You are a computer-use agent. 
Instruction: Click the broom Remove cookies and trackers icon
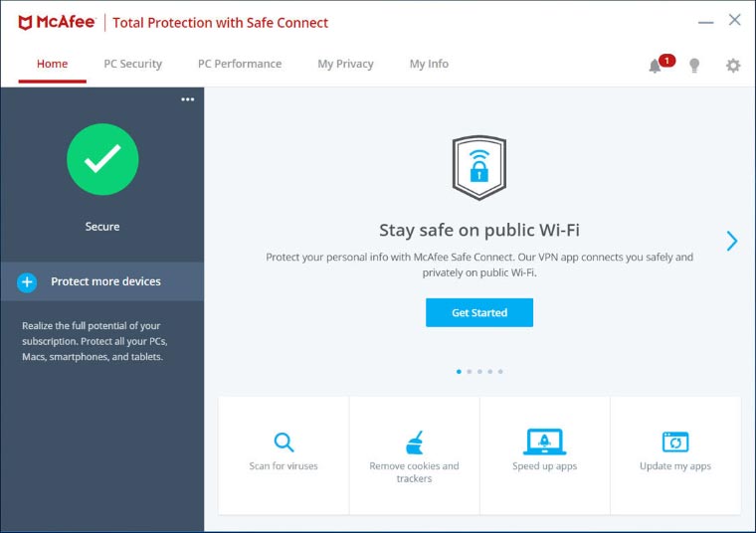pyautogui.click(x=414, y=443)
